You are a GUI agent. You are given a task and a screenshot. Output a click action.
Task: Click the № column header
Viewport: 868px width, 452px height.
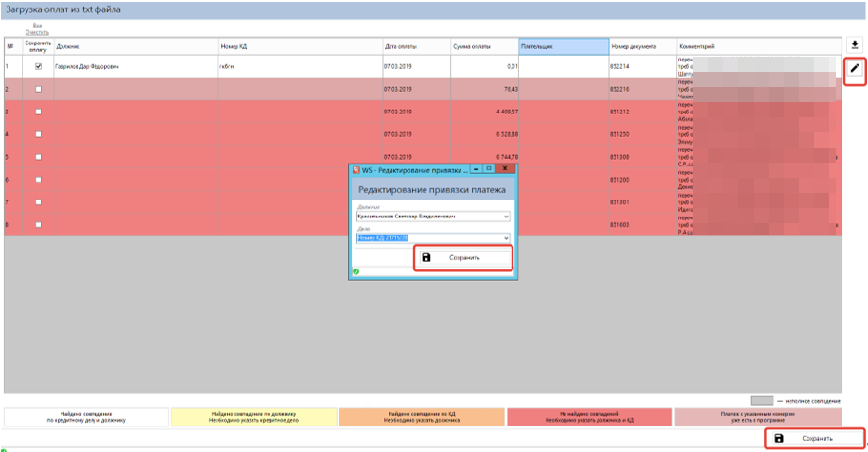click(13, 46)
